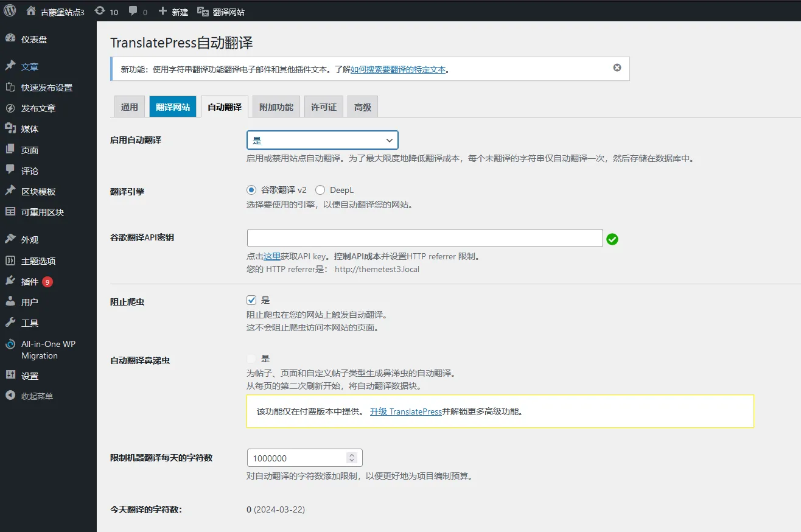Open the 媒体 media icon in the sidebar

click(10, 128)
